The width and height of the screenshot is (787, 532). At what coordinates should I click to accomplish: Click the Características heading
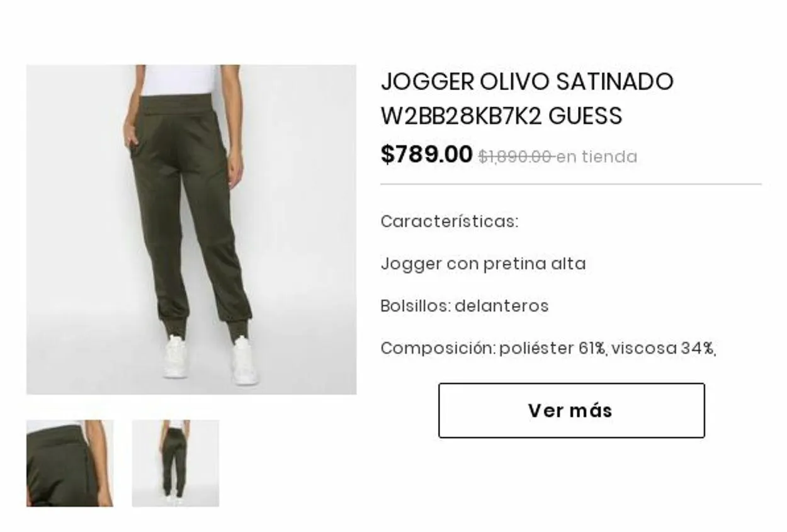tap(450, 222)
